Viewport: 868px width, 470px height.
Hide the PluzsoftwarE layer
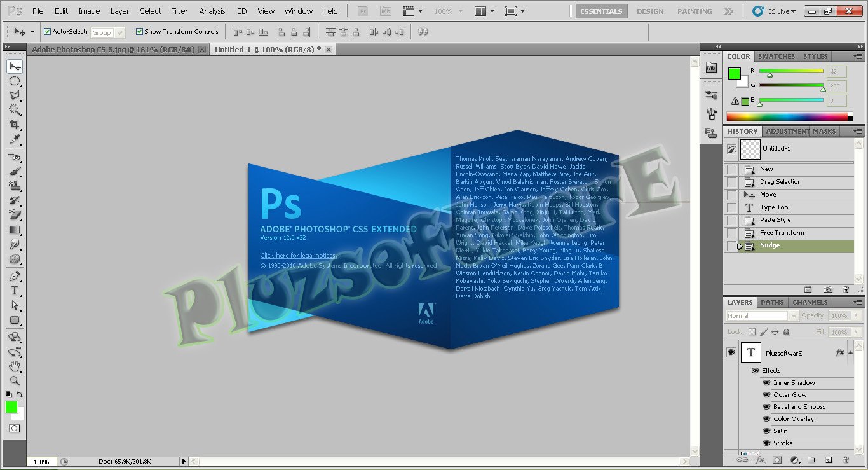coord(731,352)
